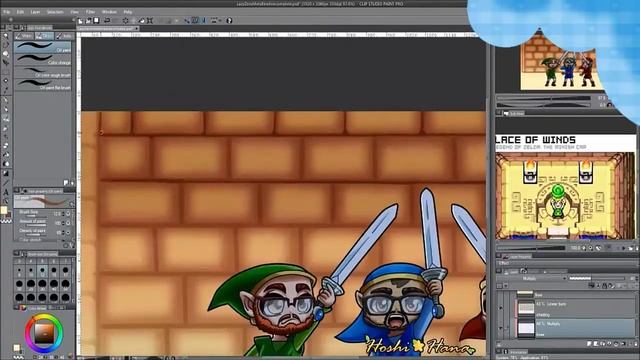
Task: Click the Brush size stepper arrows
Action: pos(63,213)
